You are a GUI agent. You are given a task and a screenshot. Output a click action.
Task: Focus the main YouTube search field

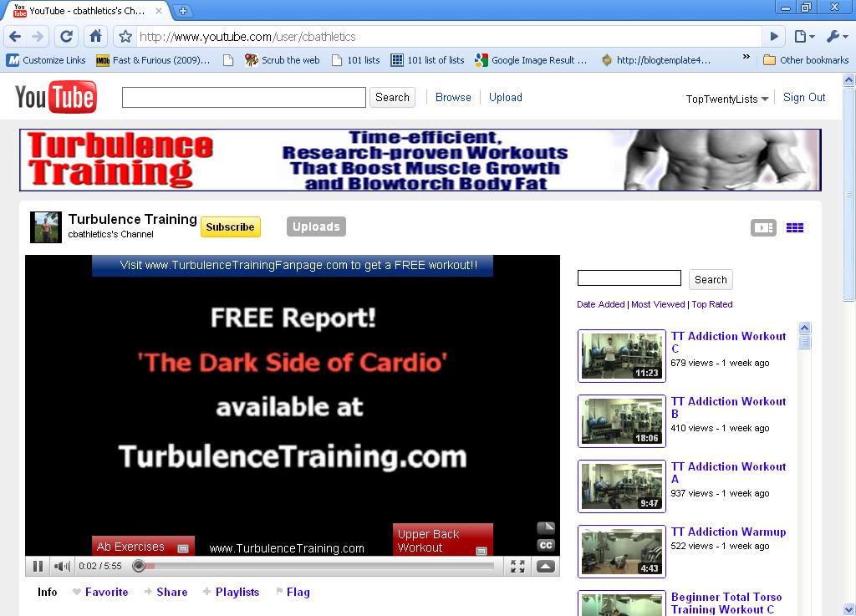243,97
